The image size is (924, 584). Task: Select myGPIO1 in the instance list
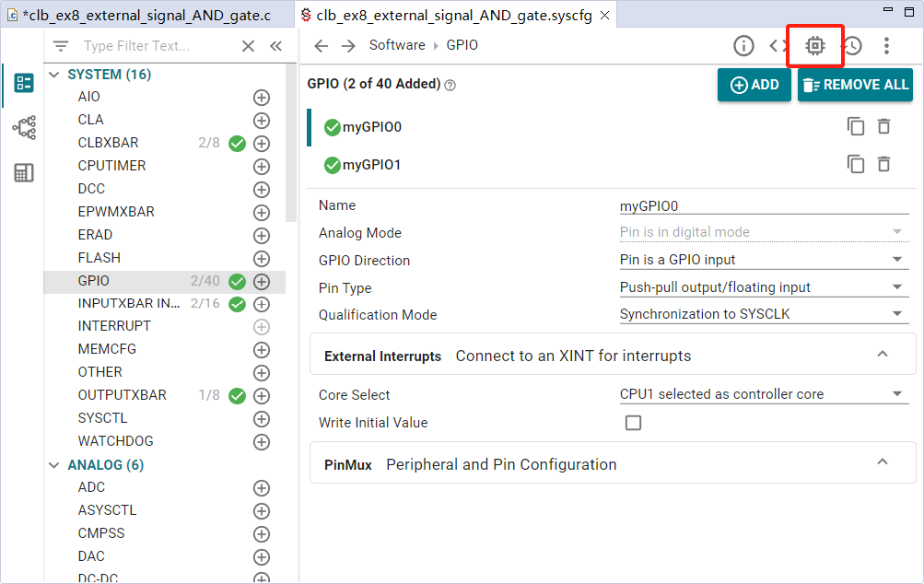[x=372, y=166]
